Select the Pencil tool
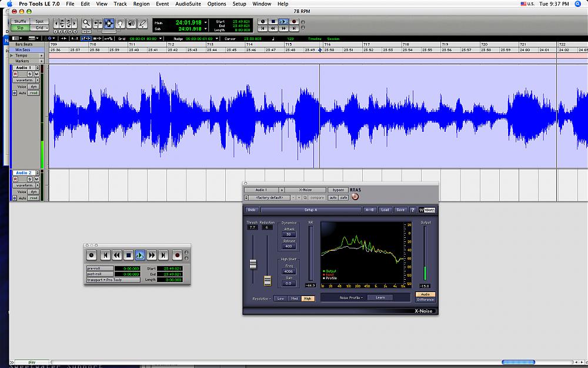This screenshot has width=588, height=368. point(142,24)
